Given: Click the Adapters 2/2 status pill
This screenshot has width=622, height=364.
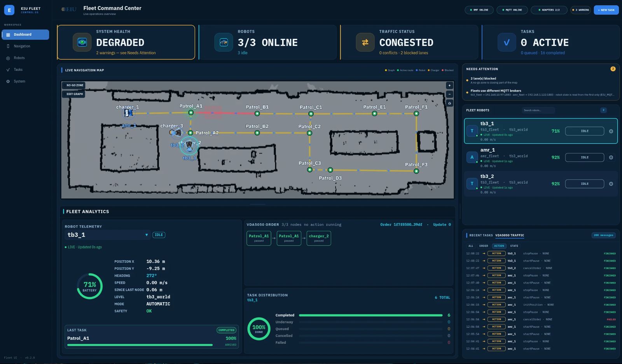Looking at the screenshot, I should pos(549,10).
